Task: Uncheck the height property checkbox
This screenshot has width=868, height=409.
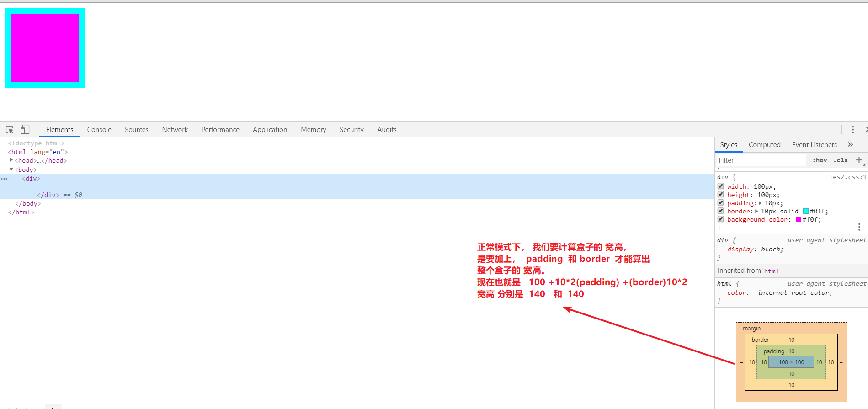Action: [x=721, y=195]
